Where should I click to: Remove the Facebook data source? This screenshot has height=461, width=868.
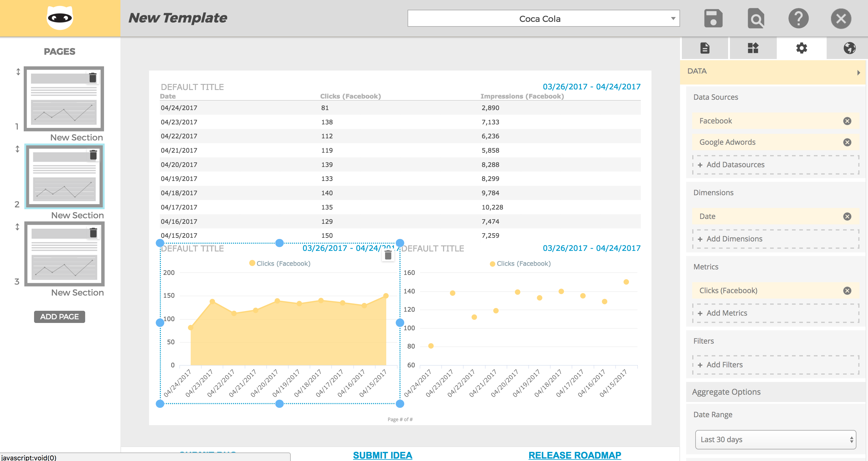[847, 121]
